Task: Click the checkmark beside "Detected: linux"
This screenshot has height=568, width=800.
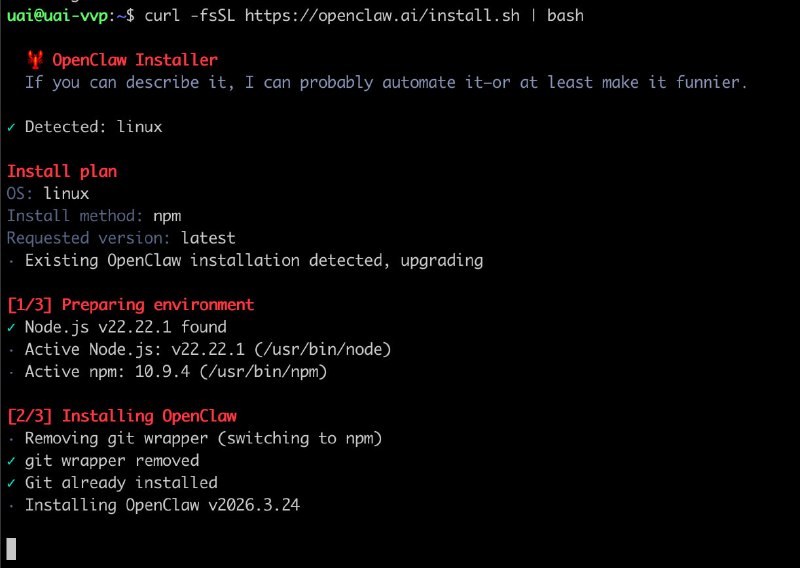Action: 11,127
